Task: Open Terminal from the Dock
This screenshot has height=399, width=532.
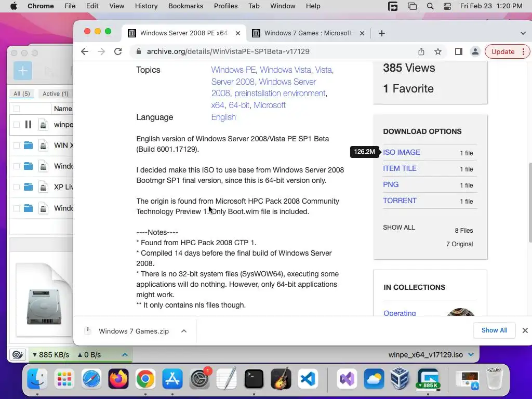Action: (254, 379)
